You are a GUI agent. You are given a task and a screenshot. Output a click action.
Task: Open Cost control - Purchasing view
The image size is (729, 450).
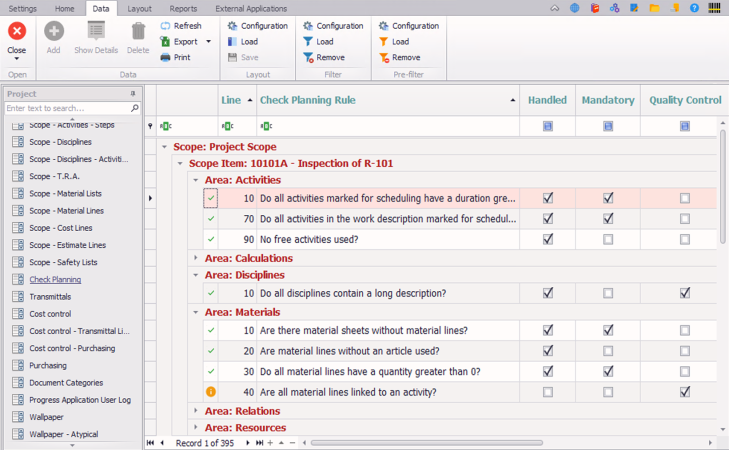point(72,348)
